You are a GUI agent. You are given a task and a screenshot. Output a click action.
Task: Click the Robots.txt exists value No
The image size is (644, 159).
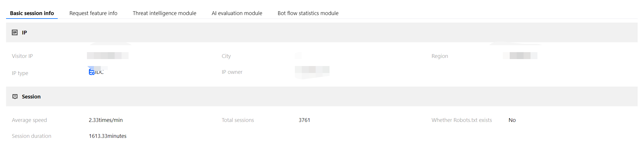point(512,120)
